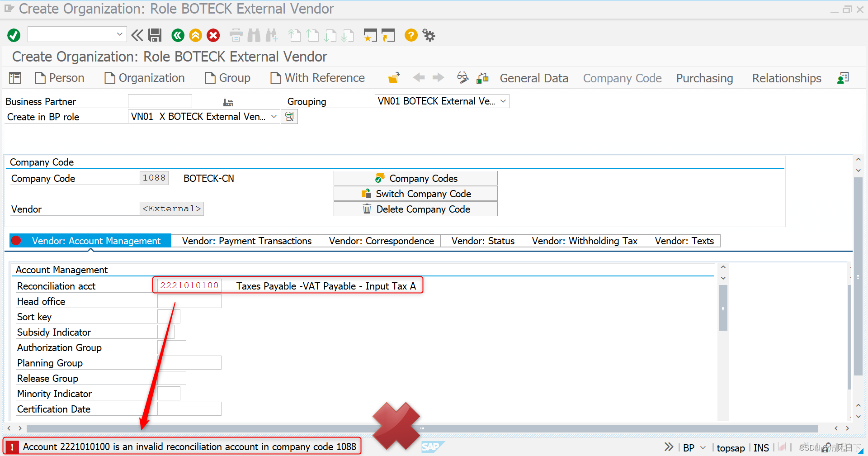Image resolution: width=868 pixels, height=456 pixels.
Task: Click the topsap system name
Action: [x=731, y=448]
